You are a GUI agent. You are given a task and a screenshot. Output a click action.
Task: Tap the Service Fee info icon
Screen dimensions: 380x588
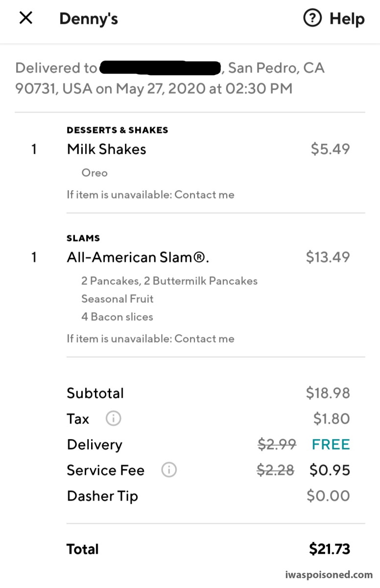click(169, 470)
